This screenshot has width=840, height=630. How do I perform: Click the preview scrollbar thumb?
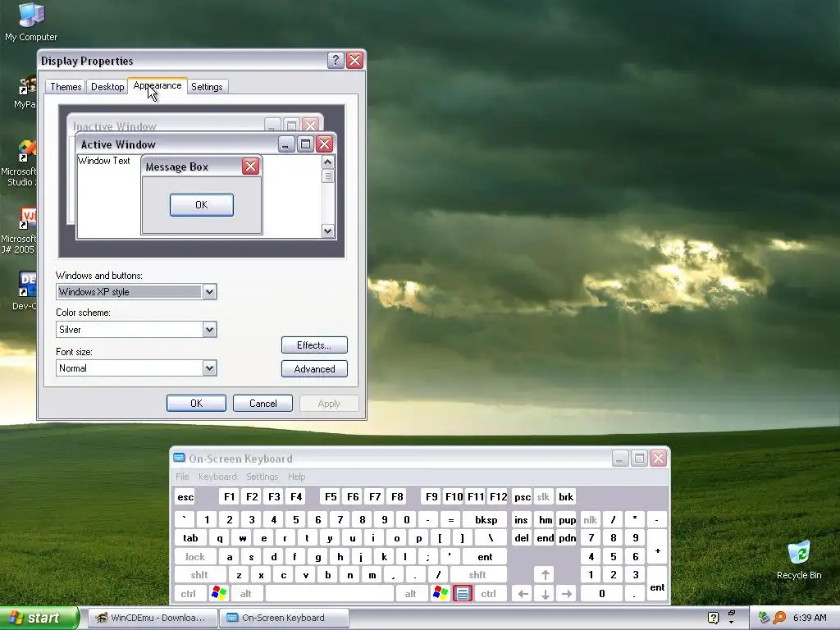point(328,176)
